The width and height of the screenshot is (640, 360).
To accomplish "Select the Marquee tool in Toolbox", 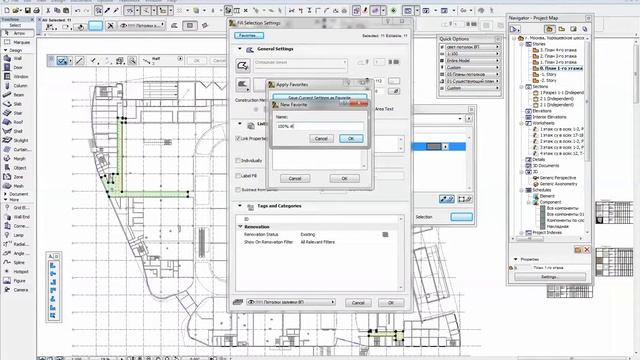I will tap(17, 42).
